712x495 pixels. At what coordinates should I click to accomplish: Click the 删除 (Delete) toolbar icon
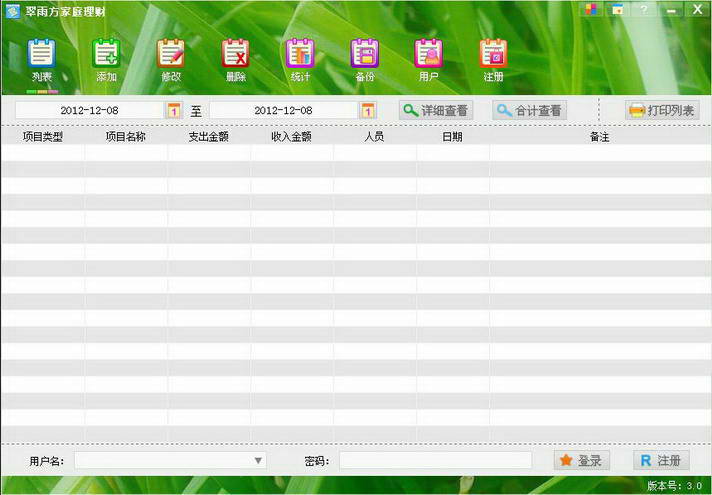pyautogui.click(x=235, y=59)
